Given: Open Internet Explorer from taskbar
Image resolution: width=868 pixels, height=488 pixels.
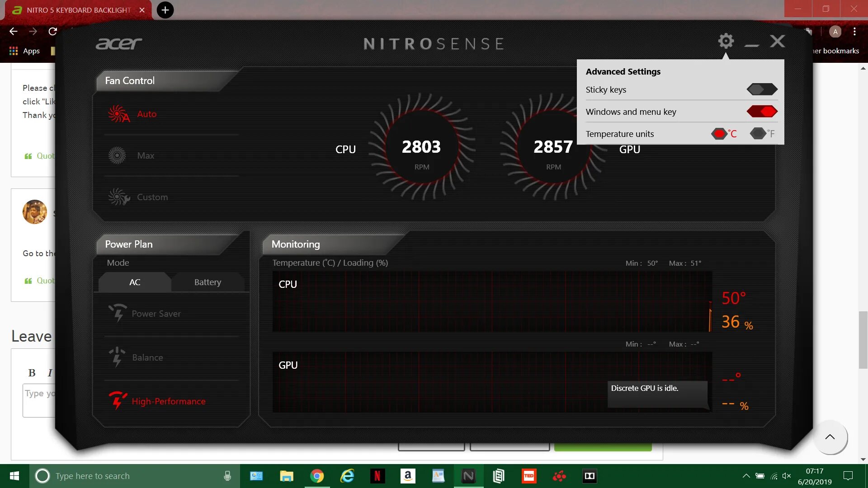Looking at the screenshot, I should point(347,476).
